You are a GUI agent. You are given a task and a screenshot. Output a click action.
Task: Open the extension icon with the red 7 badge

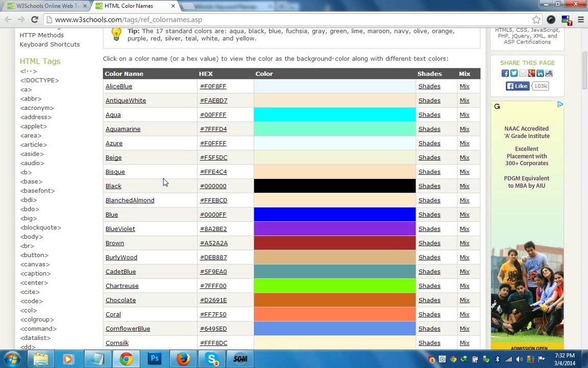[566, 20]
